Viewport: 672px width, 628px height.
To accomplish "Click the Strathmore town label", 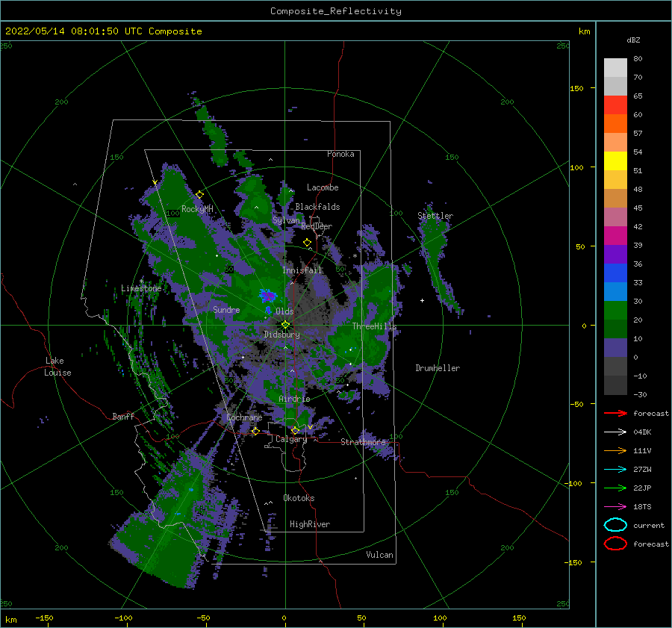I will (363, 442).
